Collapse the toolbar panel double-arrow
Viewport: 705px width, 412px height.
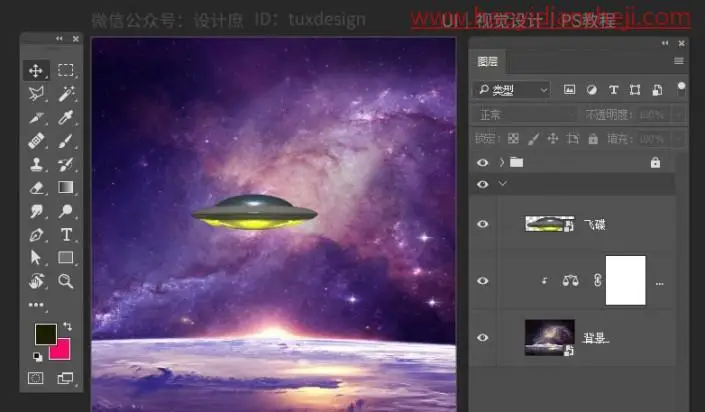point(59,39)
